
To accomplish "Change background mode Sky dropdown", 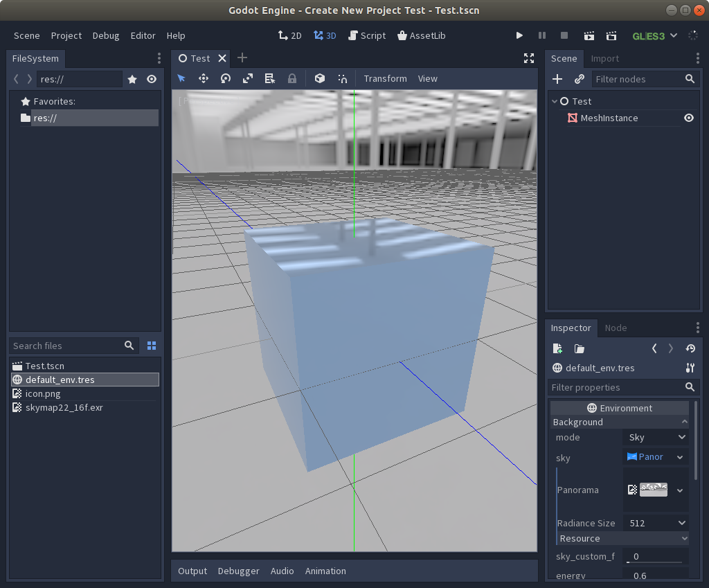I will coord(656,438).
